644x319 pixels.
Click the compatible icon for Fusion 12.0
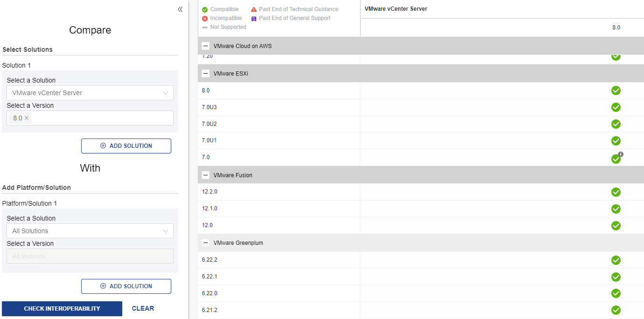(x=616, y=225)
